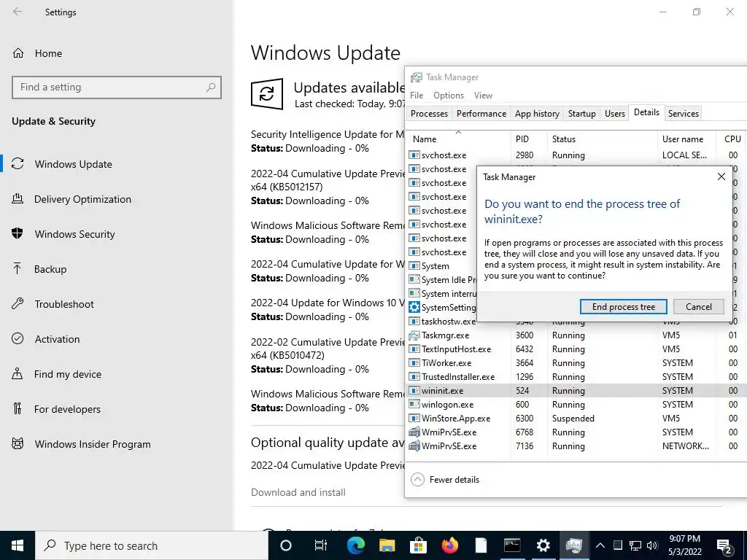This screenshot has width=747, height=560.
Task: Open the File menu in Task Manager
Action: 417,96
